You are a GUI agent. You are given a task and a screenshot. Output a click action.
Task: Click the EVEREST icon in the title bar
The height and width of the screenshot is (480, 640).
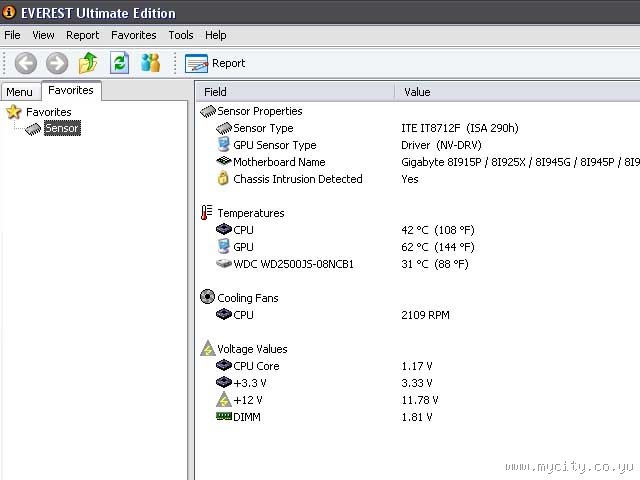tap(9, 12)
